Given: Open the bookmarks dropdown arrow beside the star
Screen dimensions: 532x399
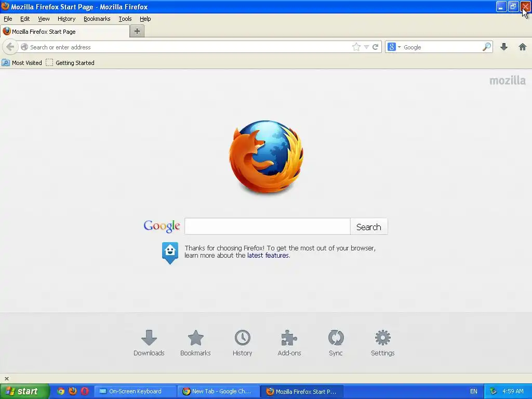Looking at the screenshot, I should [366, 47].
